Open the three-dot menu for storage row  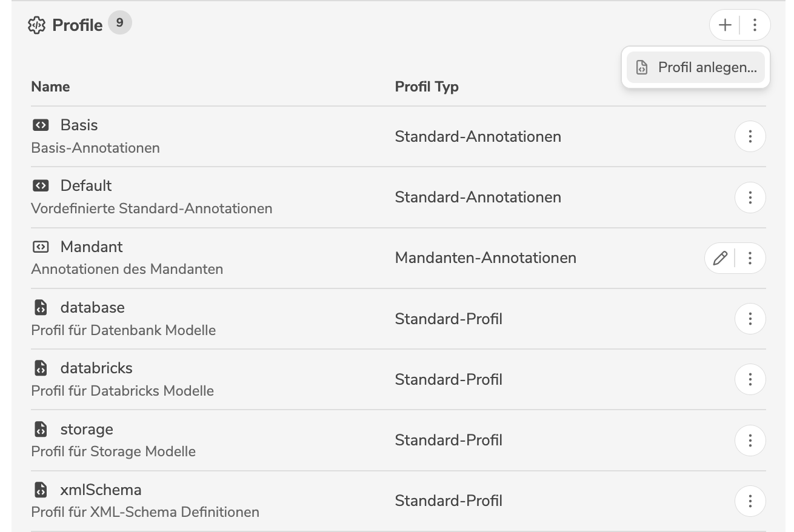pos(750,441)
